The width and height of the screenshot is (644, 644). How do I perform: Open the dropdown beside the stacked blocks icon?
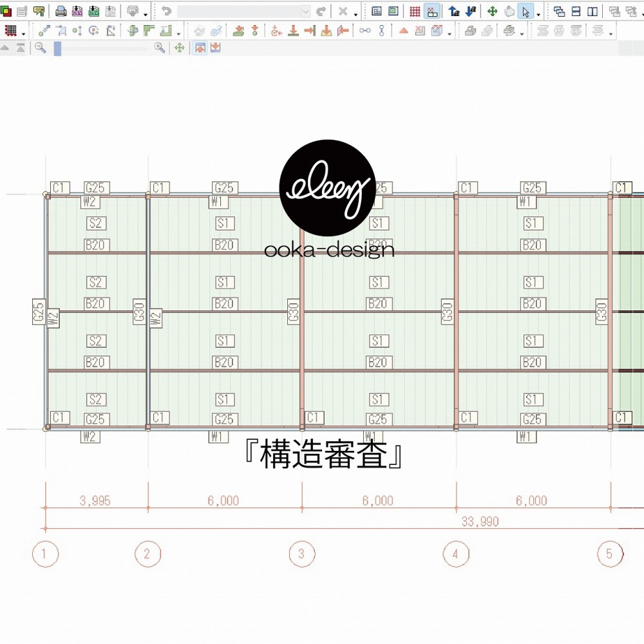tap(522, 33)
